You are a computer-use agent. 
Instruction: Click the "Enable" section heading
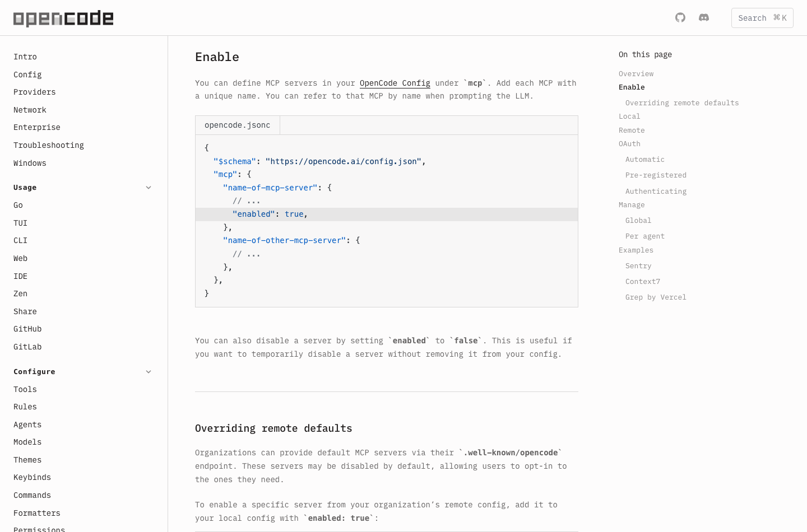(x=217, y=57)
